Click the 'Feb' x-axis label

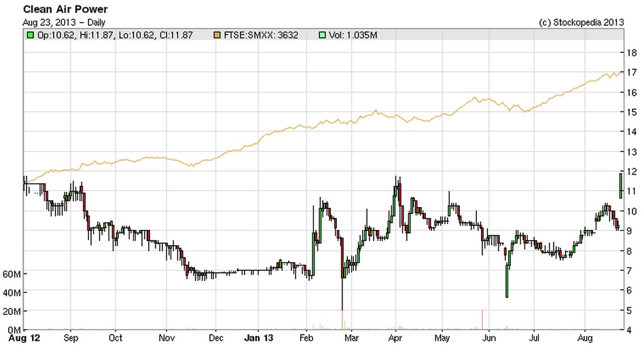point(306,338)
